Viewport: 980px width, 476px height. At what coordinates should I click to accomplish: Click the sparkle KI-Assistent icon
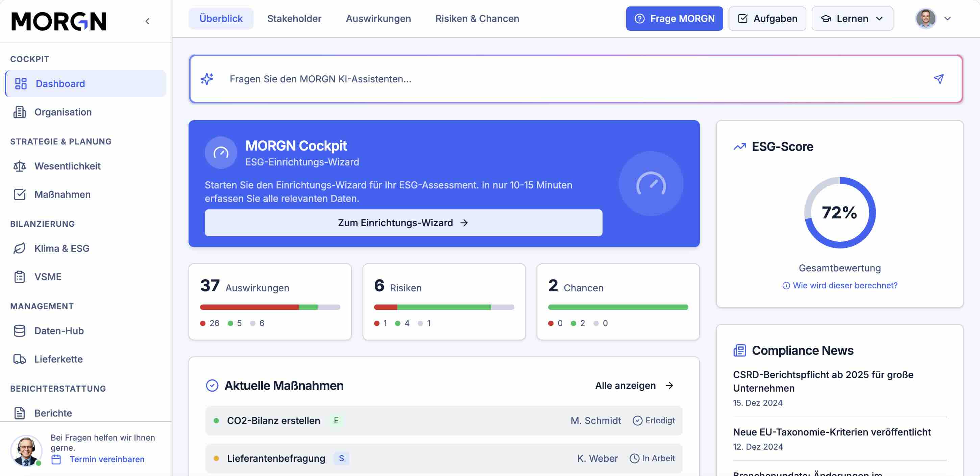[x=207, y=79]
